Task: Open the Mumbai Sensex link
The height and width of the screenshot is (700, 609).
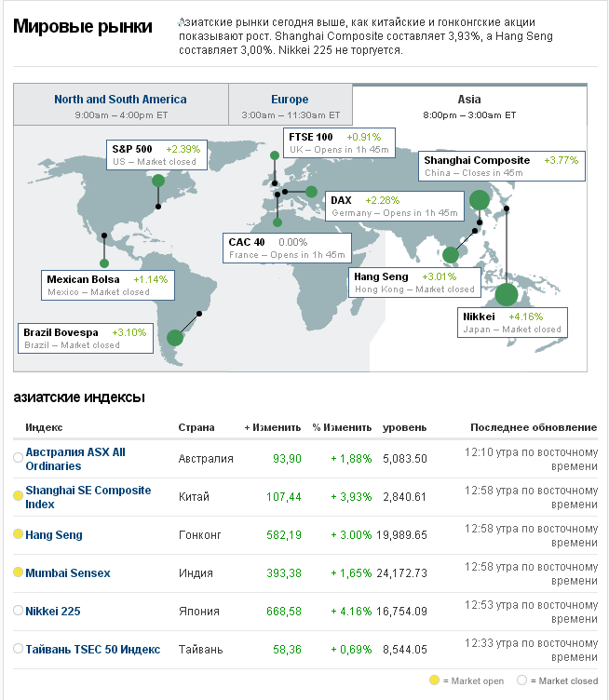Action: (67, 572)
